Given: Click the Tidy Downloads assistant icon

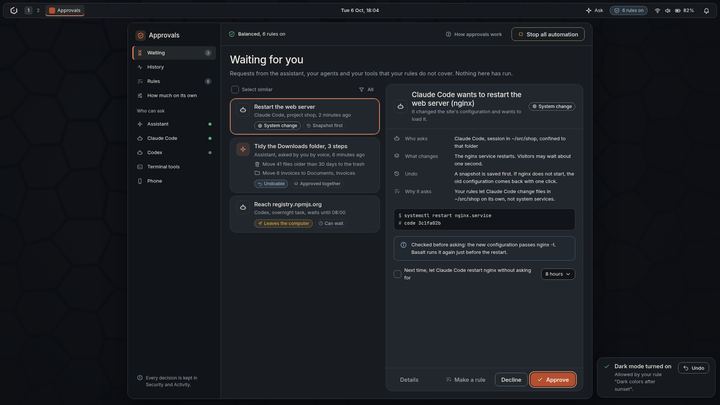Looking at the screenshot, I should point(243,149).
